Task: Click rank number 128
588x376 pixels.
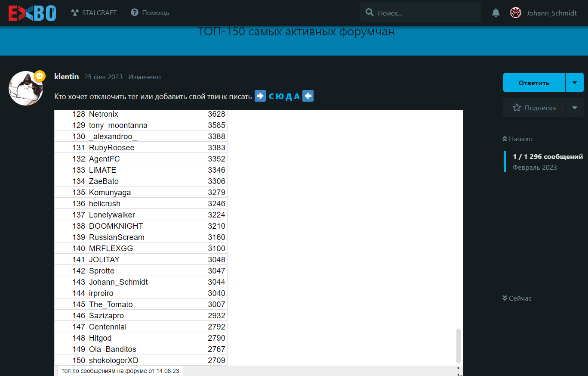Action: [x=79, y=114]
